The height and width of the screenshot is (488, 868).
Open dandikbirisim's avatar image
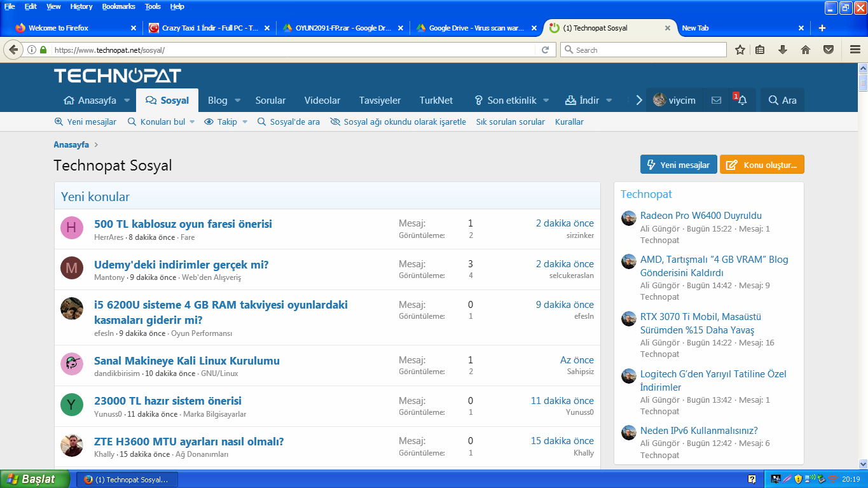coord(71,364)
